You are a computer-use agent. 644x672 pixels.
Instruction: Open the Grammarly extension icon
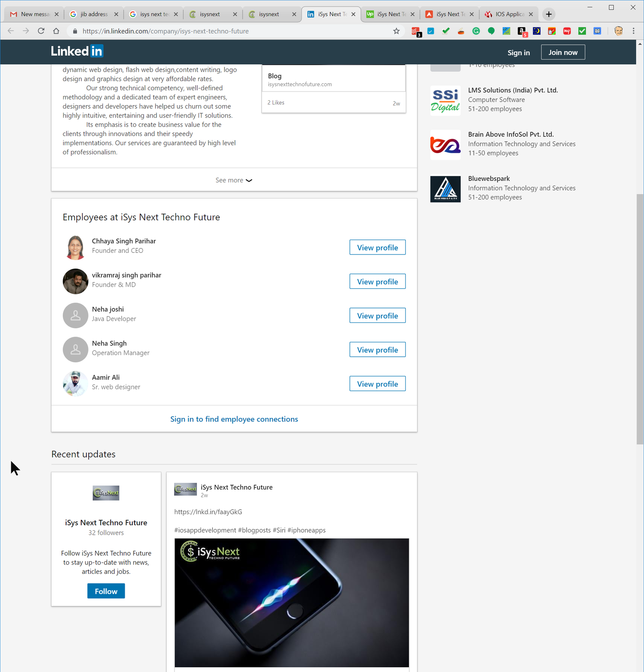coord(476,31)
